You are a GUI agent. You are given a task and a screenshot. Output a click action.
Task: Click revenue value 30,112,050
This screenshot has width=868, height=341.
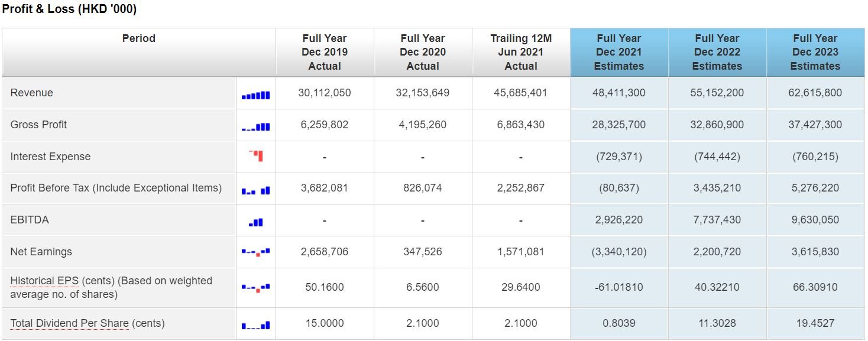(x=325, y=93)
